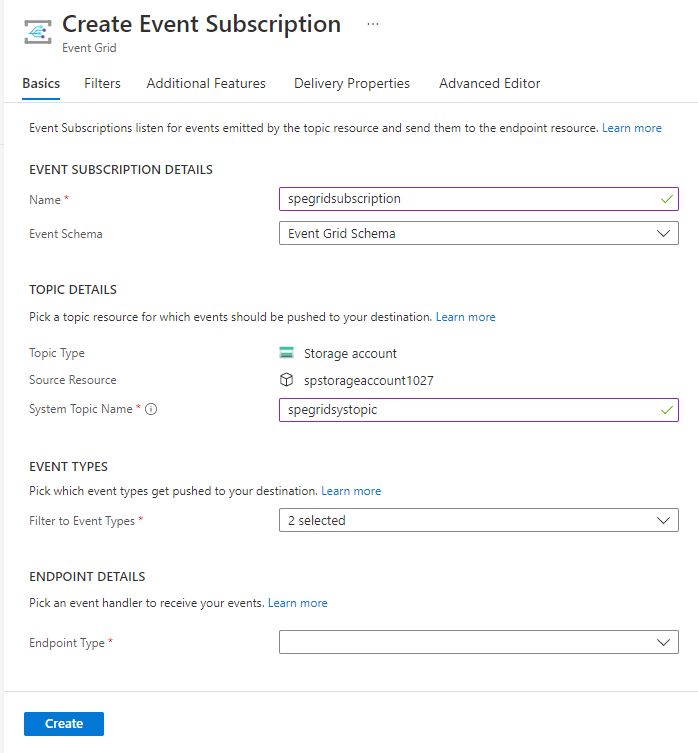Expand the Event Schema dropdown

478,234
